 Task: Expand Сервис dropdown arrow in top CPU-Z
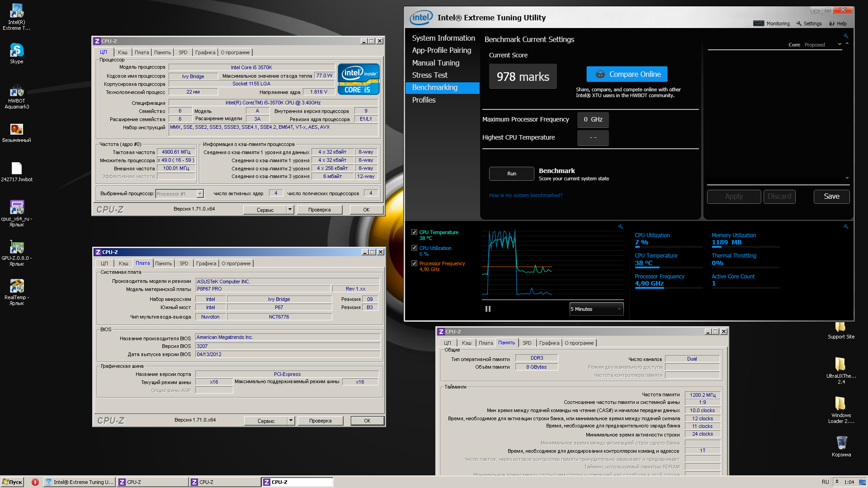[290, 210]
